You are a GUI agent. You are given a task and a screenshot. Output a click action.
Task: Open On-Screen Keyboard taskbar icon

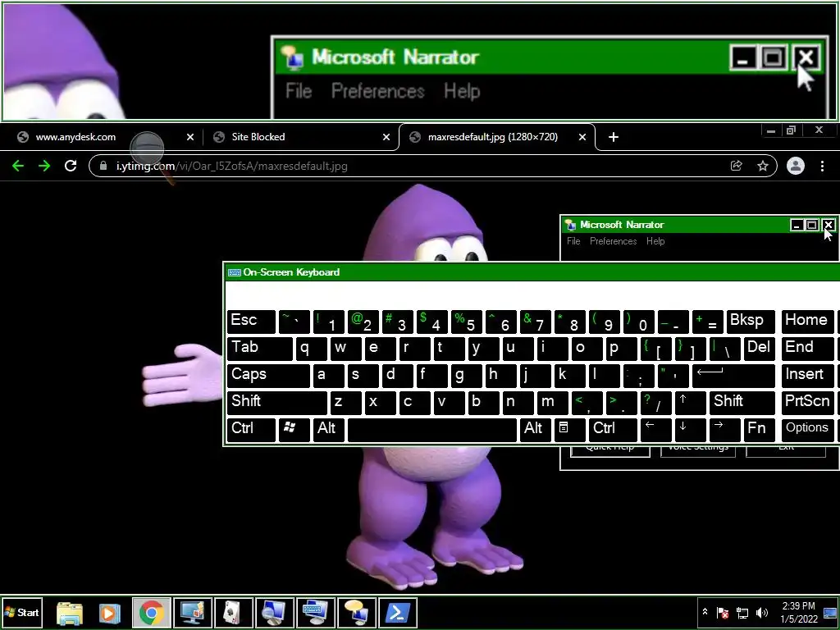tap(316, 613)
